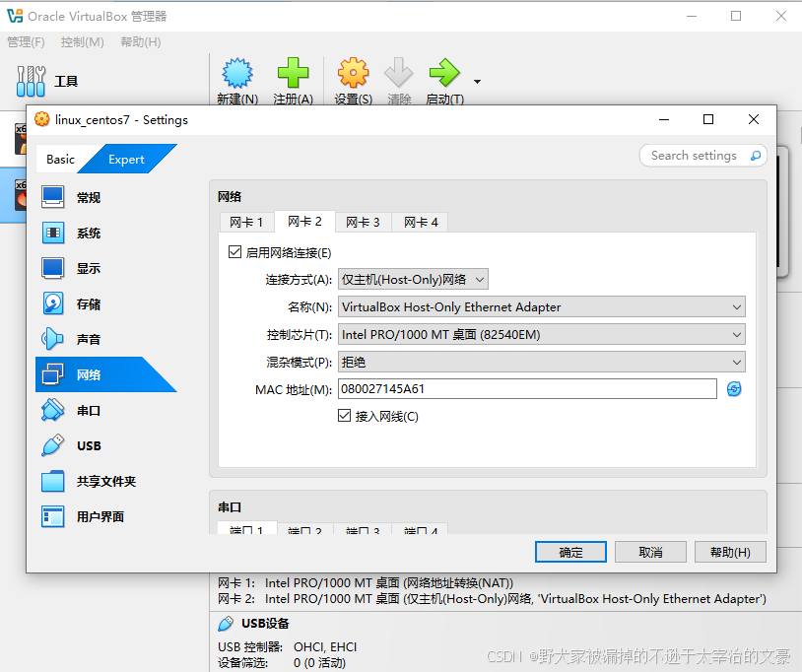Switch to the 网卡 3 tab
This screenshot has height=672, width=802.
[363, 222]
